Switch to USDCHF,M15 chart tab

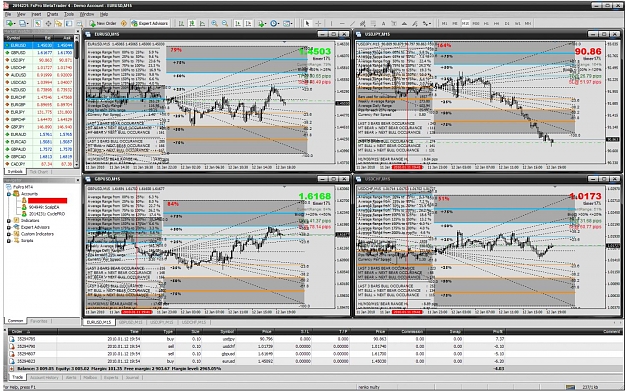(194, 322)
